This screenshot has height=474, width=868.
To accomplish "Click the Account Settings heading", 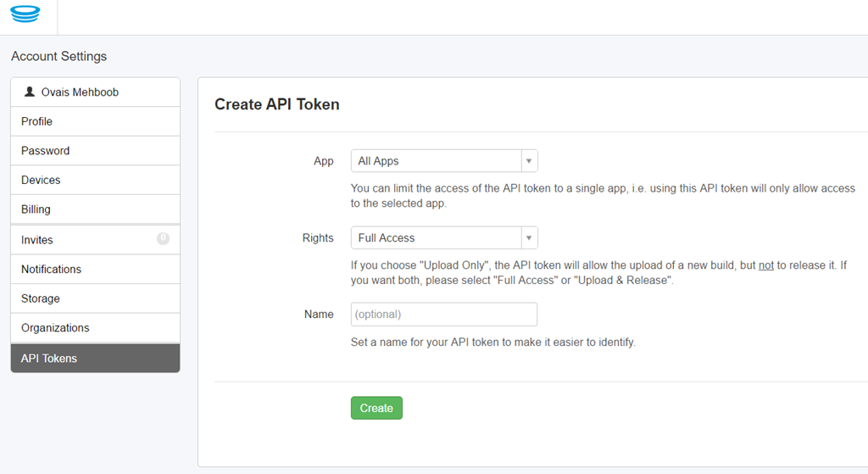I will (x=59, y=57).
